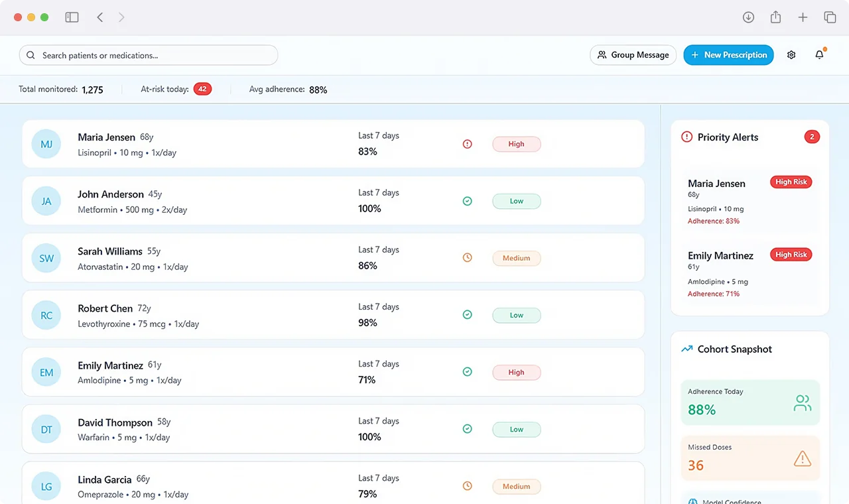Click the orange clock icon in Sarah Williams's row

[467, 258]
